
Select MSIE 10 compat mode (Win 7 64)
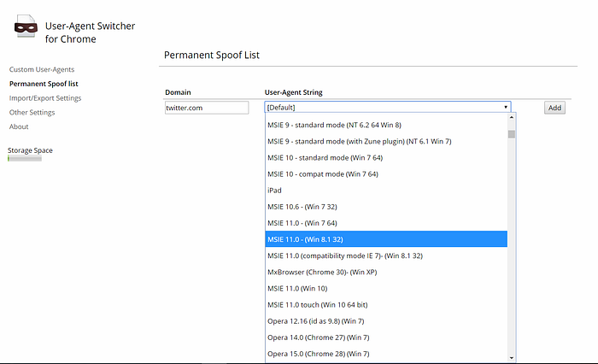click(386, 174)
